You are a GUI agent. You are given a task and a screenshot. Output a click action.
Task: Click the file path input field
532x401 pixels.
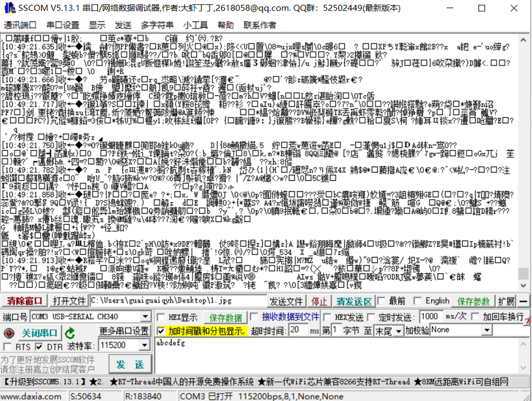pos(178,301)
